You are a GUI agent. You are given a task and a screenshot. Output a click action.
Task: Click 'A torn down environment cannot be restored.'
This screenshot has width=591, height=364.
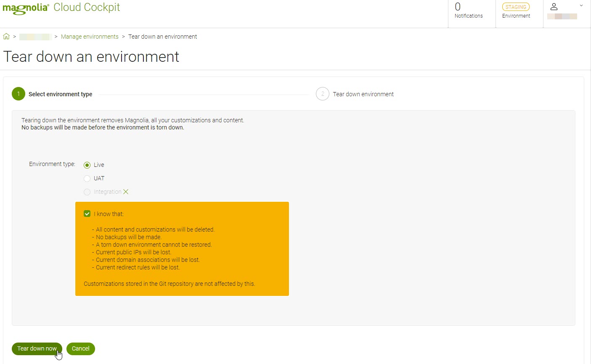[154, 245]
